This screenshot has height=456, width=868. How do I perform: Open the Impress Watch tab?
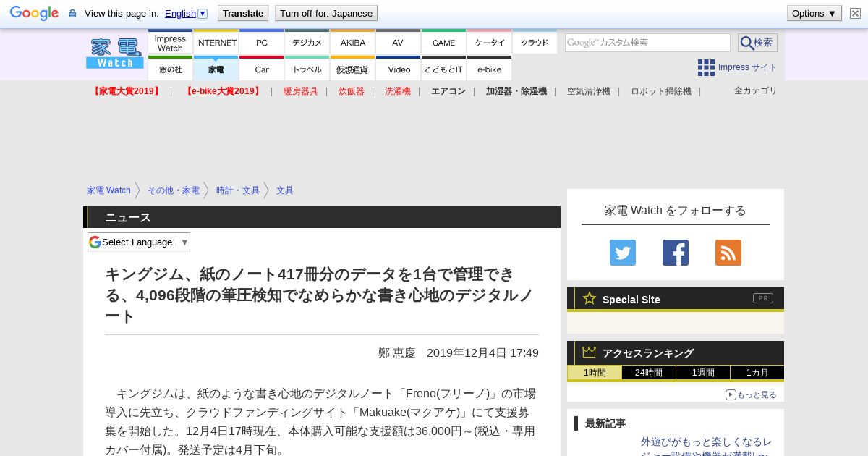pos(170,42)
